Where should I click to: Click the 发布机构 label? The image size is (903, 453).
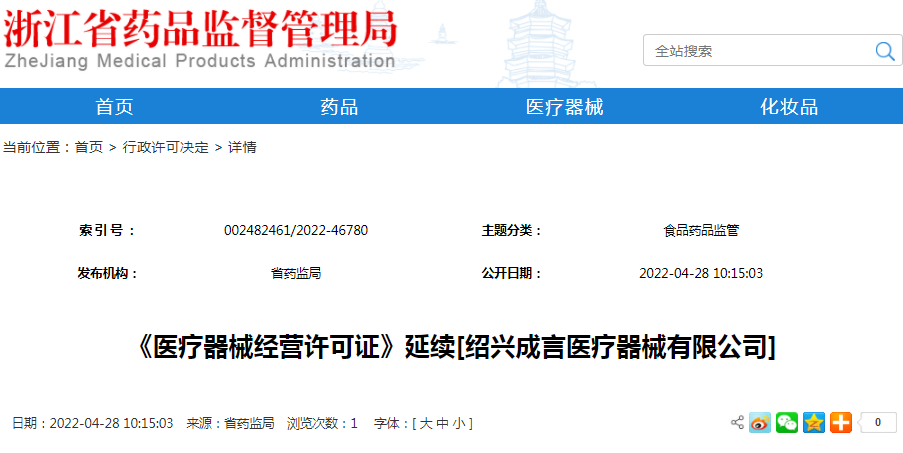(x=108, y=273)
